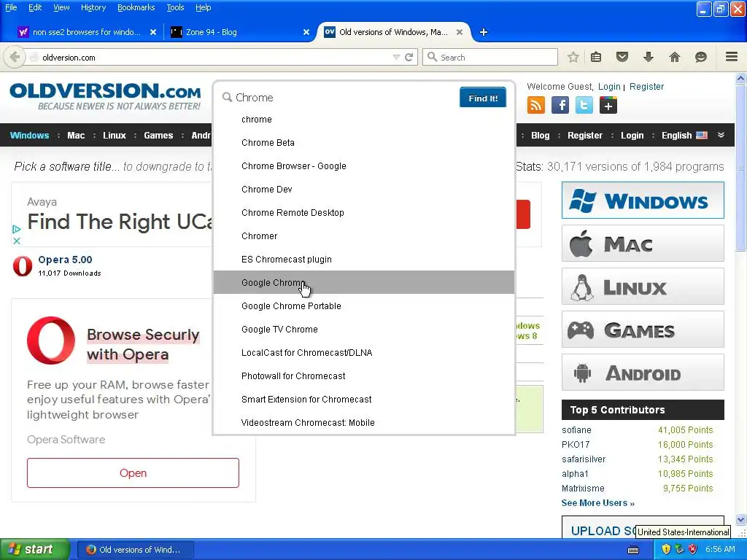
Task: Open the History menu
Action: coord(93,7)
